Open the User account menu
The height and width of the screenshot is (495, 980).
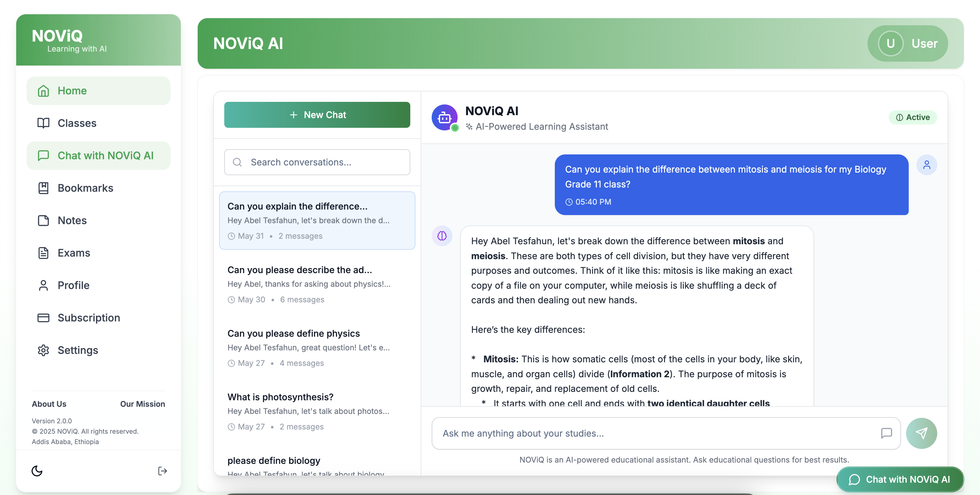coord(908,43)
